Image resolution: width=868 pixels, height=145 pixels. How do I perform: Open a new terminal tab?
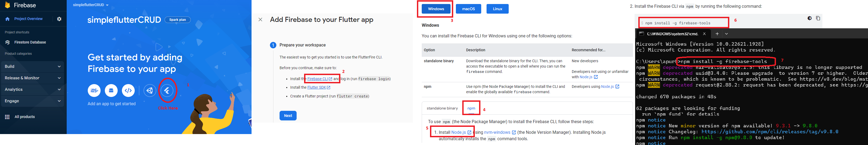(x=717, y=34)
